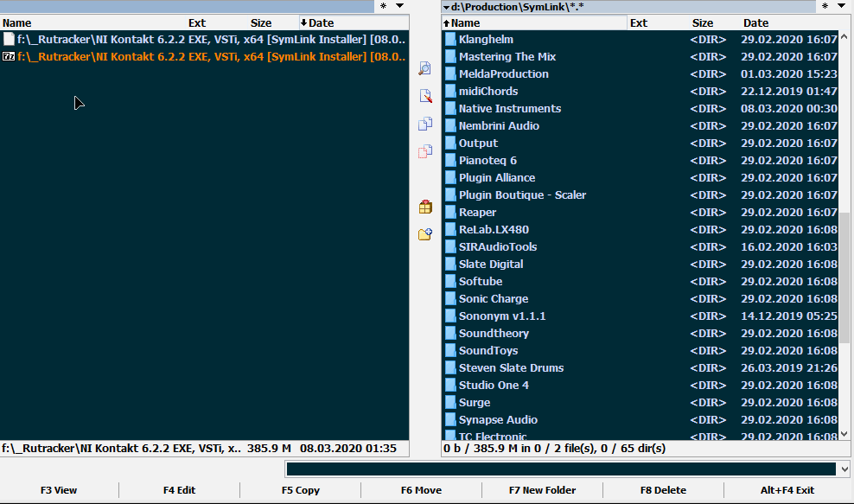Click the favorites star button above left panel

[384, 6]
